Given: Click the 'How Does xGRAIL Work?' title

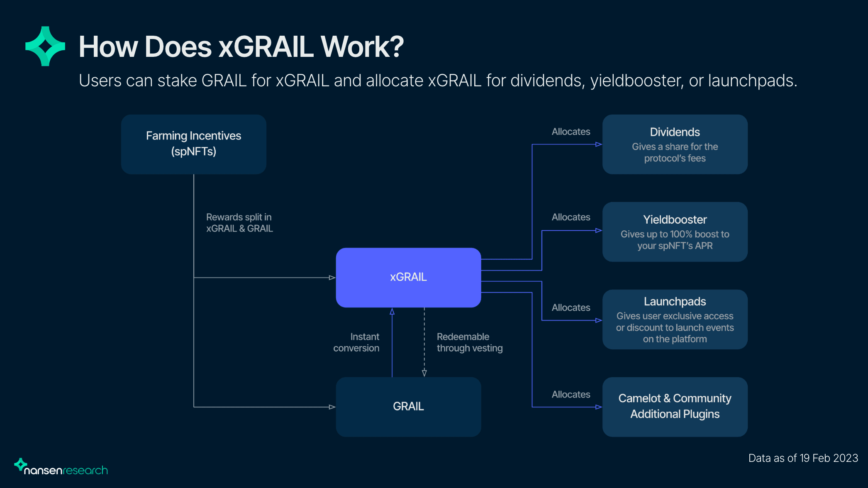Looking at the screenshot, I should coord(241,46).
